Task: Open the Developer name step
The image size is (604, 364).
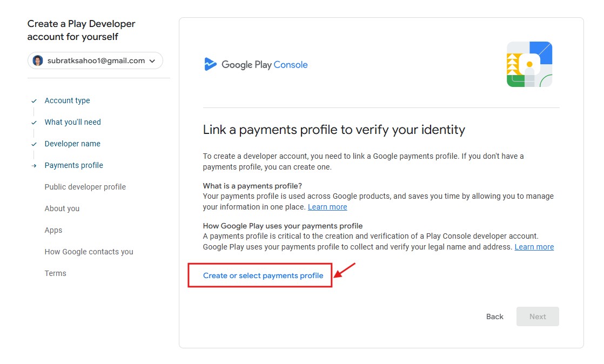Action: click(x=72, y=144)
